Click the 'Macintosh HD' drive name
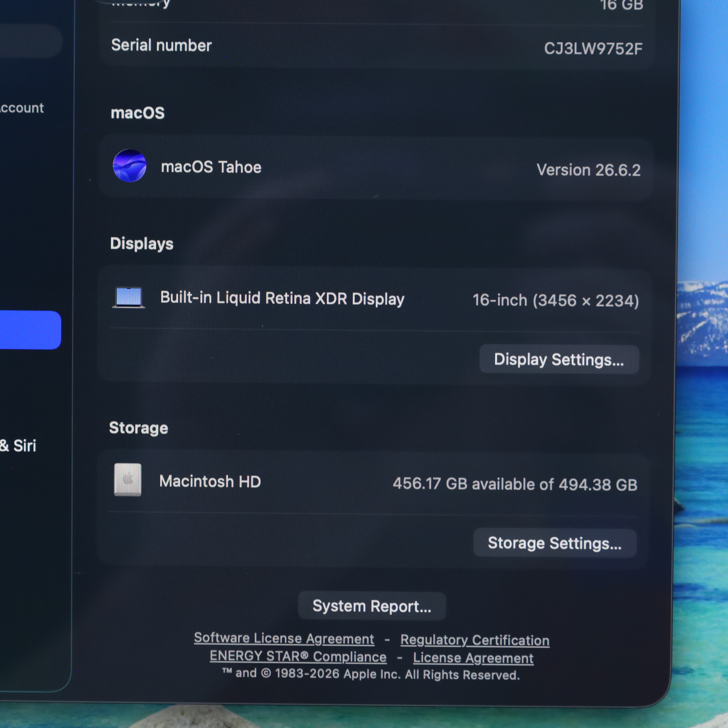 pos(210,481)
